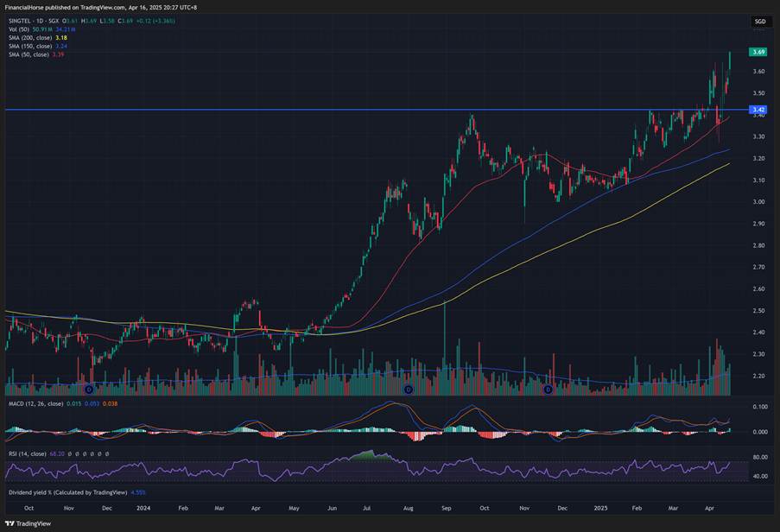Click the yellow 3.18 SMA 200 value
Screen dimensions: 780x532
click(61, 38)
